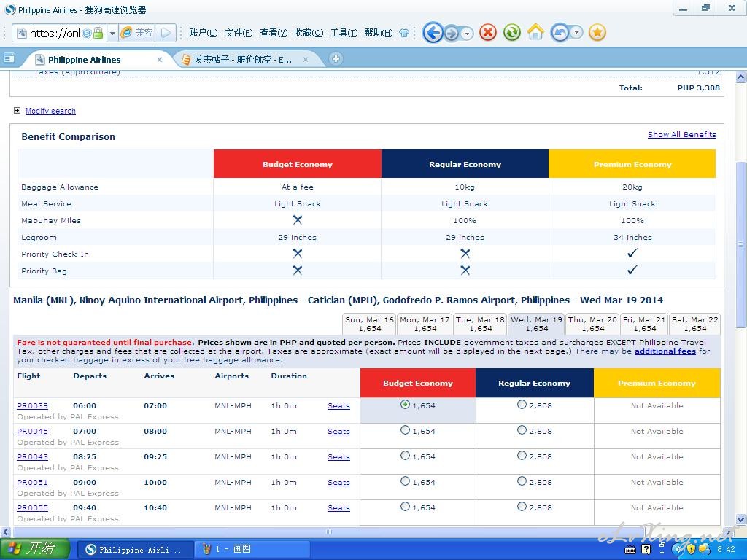Select Budget Economy fare for flight PR0045
Screen dimensions: 747x560
tap(405, 430)
